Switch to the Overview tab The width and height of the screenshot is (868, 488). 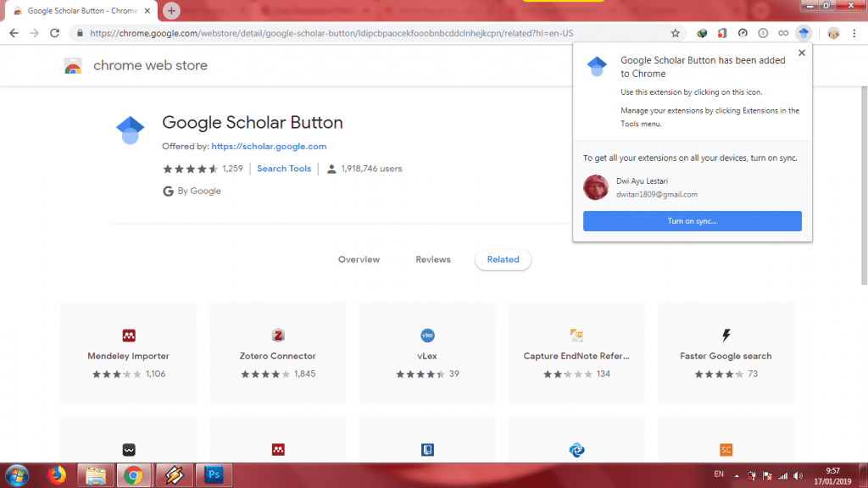point(359,259)
